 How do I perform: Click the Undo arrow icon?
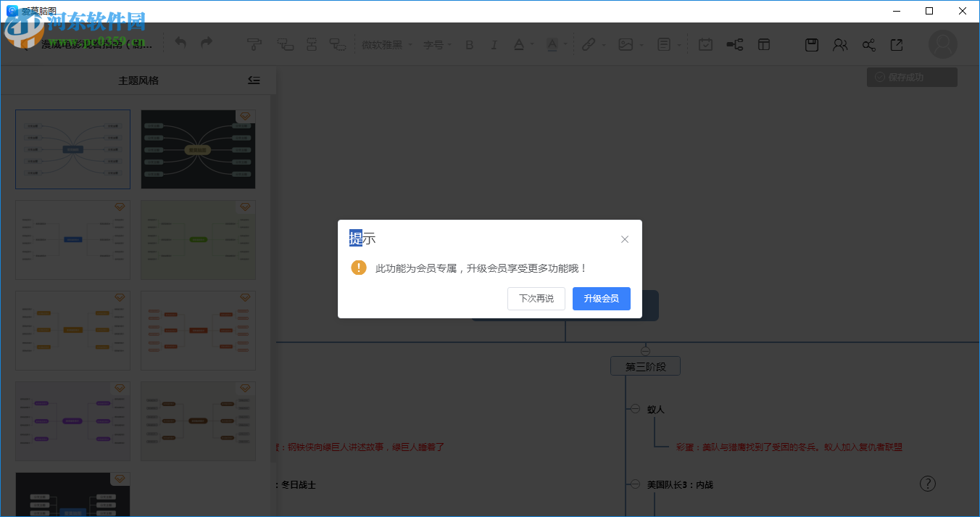[x=180, y=44]
